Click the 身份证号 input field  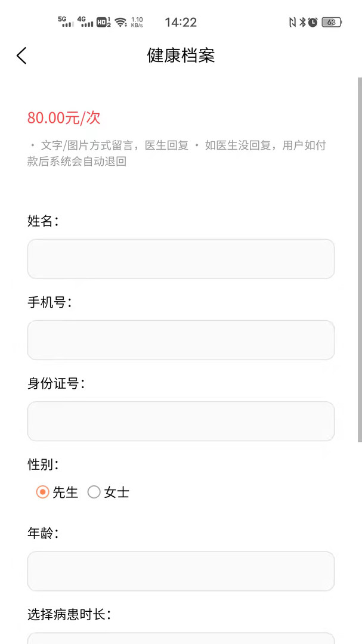tap(181, 421)
